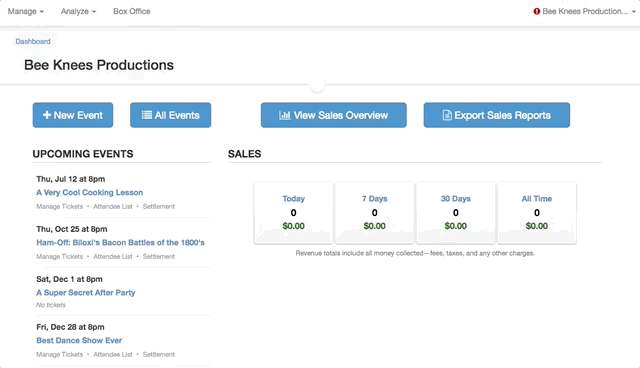Click the 'Thu, Jul 12 at 8pm' date text

[71, 179]
